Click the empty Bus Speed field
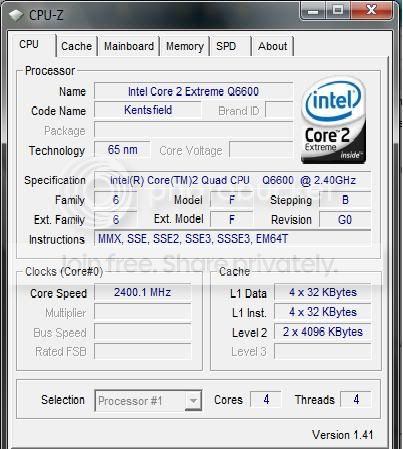This screenshot has height=449, width=403. coord(143,332)
